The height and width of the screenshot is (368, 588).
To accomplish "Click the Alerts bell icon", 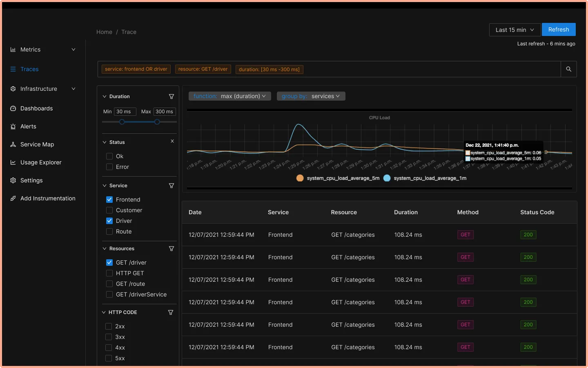I will pyautogui.click(x=13, y=126).
